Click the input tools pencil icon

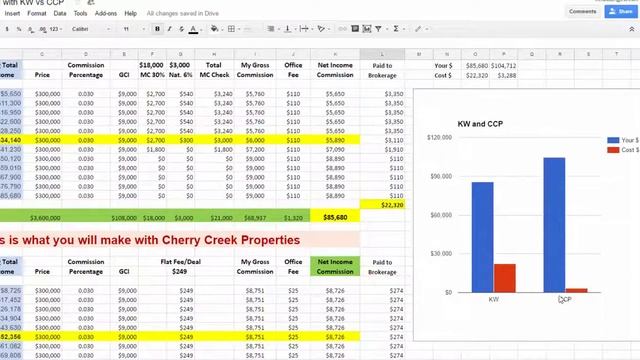coord(418,29)
